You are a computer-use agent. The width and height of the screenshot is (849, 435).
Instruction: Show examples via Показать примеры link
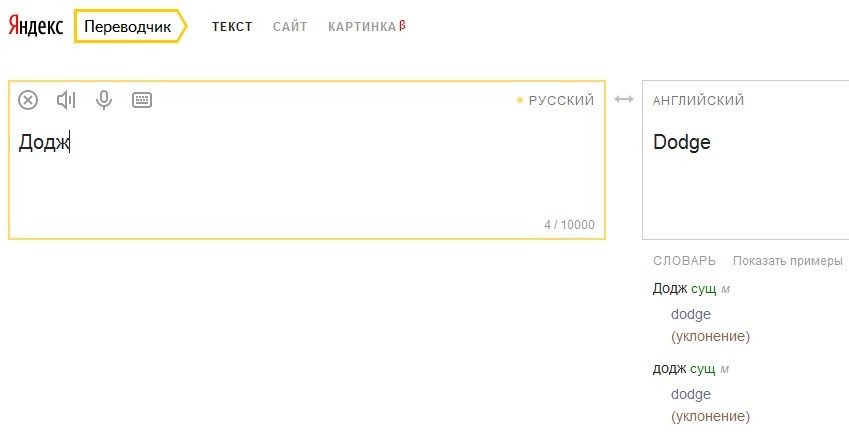pos(787,261)
